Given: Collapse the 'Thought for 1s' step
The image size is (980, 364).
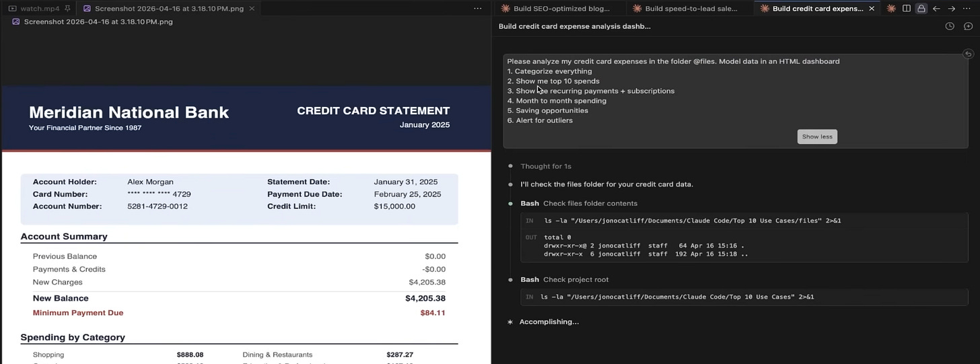Looking at the screenshot, I should pos(545,166).
